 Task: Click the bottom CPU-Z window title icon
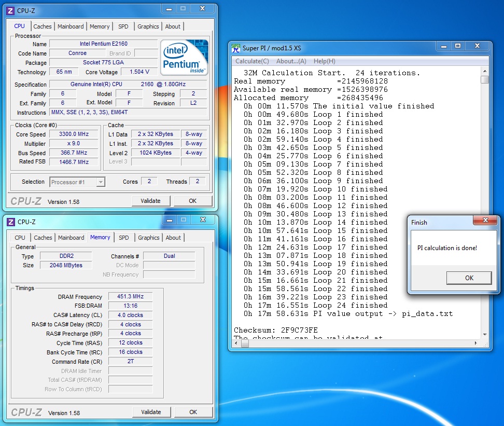(x=10, y=222)
